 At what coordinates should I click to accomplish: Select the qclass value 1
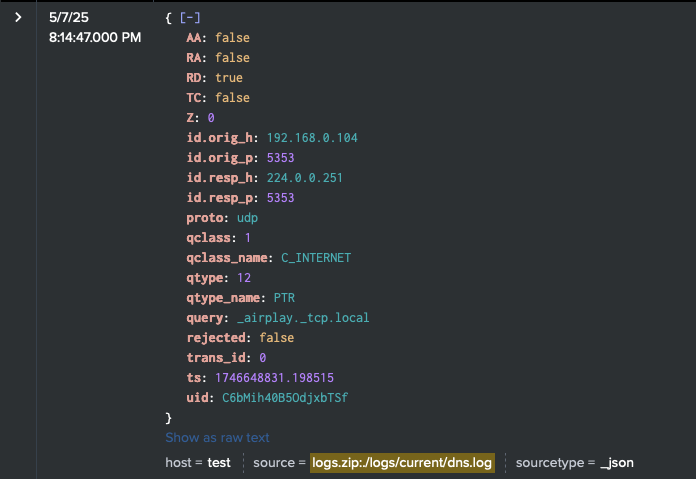(248, 238)
